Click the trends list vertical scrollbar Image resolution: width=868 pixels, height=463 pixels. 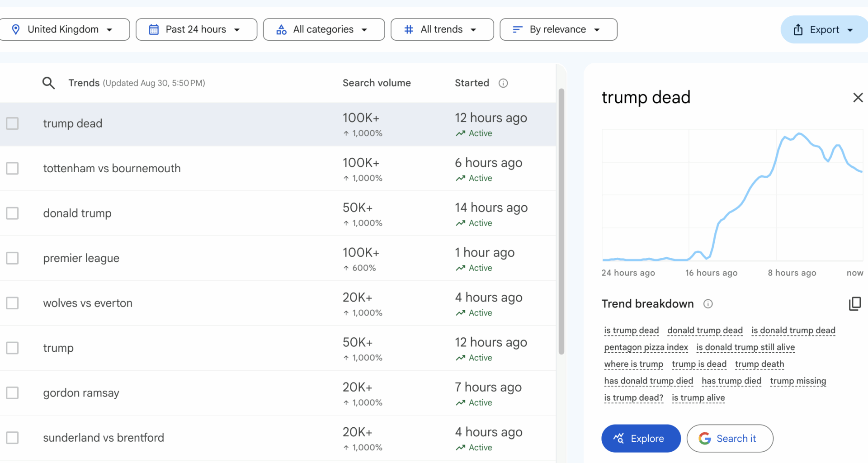pyautogui.click(x=561, y=222)
